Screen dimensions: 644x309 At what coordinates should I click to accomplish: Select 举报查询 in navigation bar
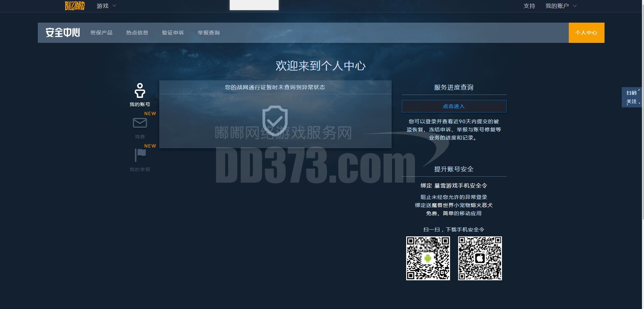208,33
